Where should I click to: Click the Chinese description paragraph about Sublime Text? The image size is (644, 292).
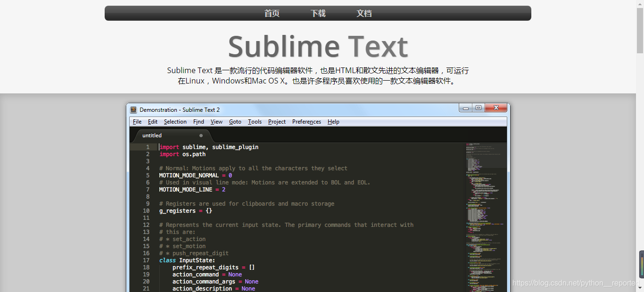318,75
